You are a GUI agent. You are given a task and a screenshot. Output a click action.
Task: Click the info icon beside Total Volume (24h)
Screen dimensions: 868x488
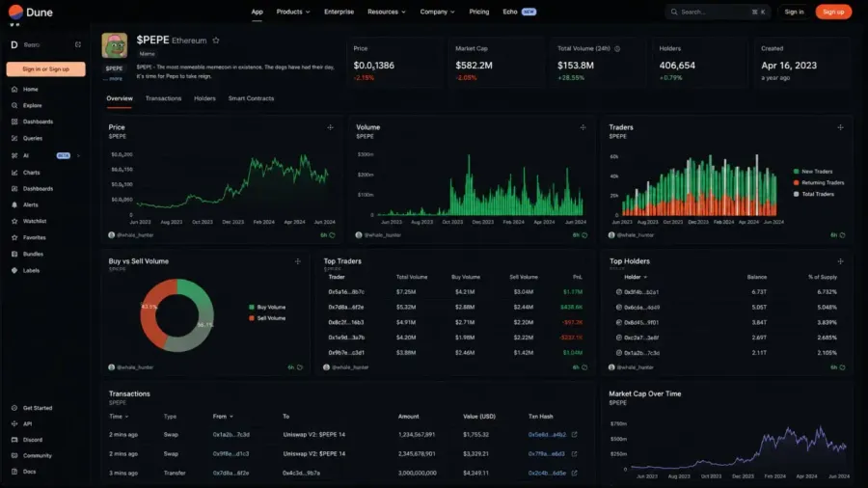617,48
